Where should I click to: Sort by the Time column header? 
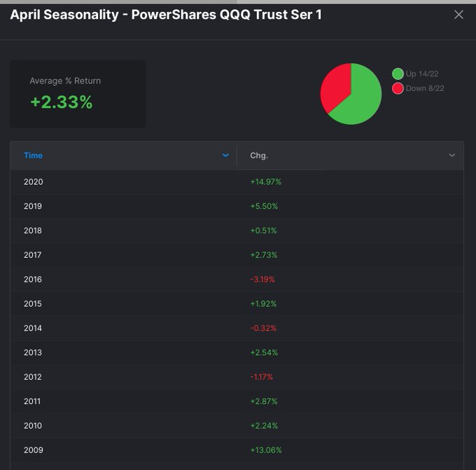pyautogui.click(x=33, y=155)
